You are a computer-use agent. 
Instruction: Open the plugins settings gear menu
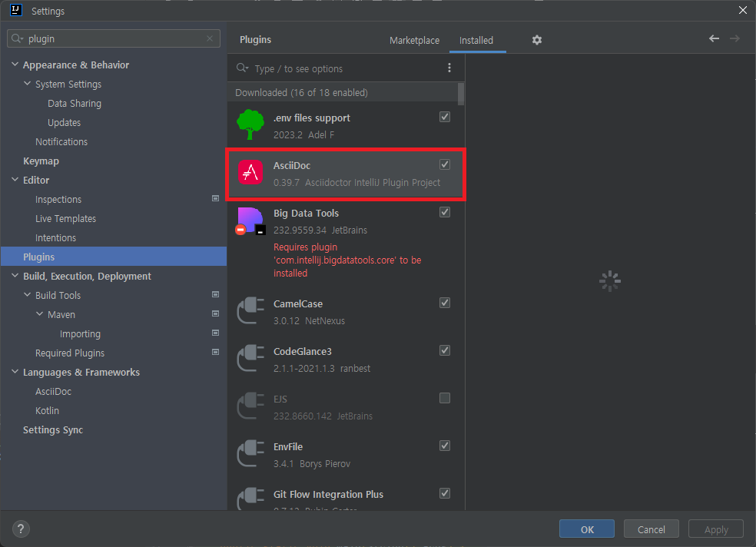coord(536,40)
